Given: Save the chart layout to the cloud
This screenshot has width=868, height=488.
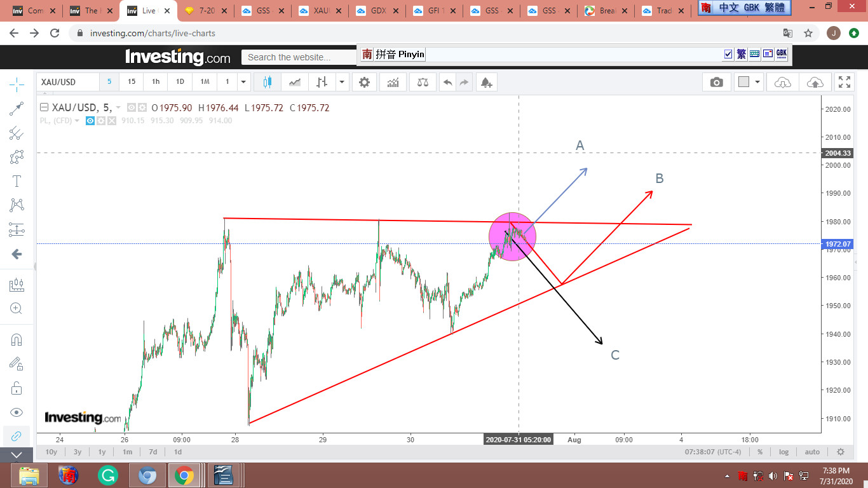Looking at the screenshot, I should pyautogui.click(x=815, y=82).
